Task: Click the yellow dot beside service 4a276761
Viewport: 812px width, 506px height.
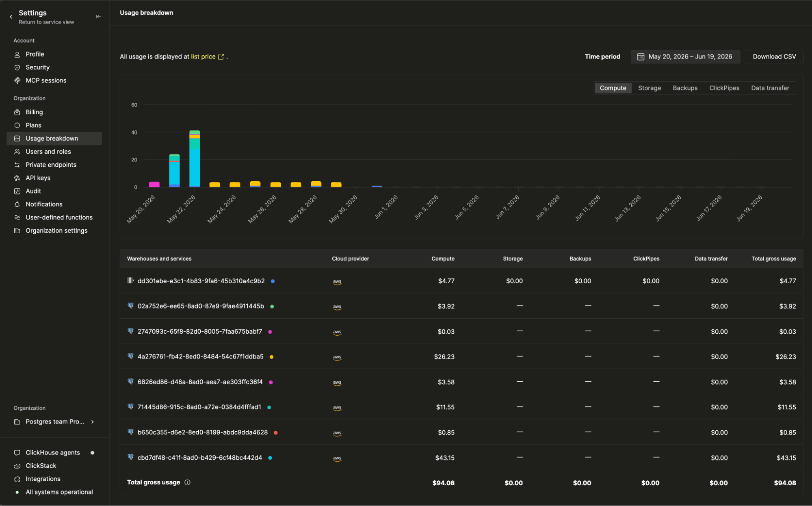Action: (271, 357)
